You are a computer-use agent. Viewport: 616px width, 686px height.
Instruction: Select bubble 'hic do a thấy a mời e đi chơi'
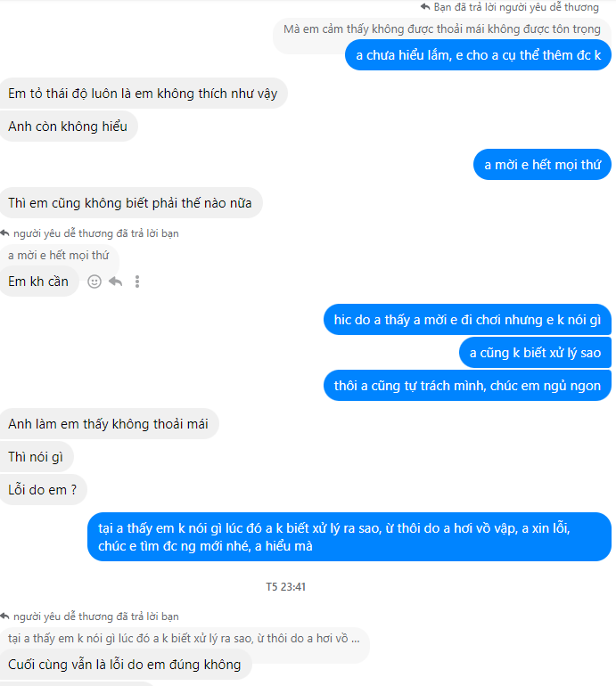[467, 320]
